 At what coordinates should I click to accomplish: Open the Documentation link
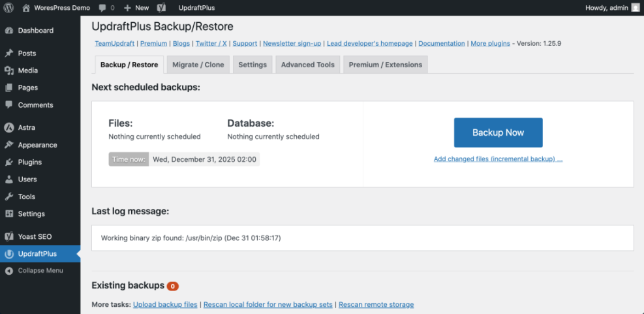coord(442,43)
